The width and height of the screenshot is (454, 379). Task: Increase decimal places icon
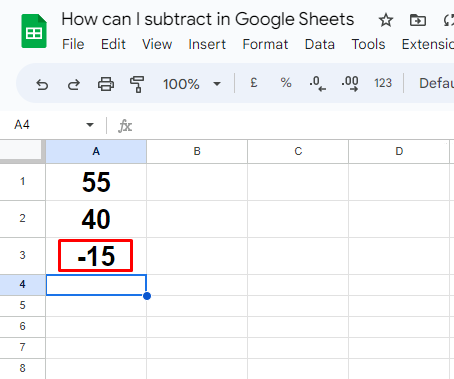pyautogui.click(x=350, y=83)
